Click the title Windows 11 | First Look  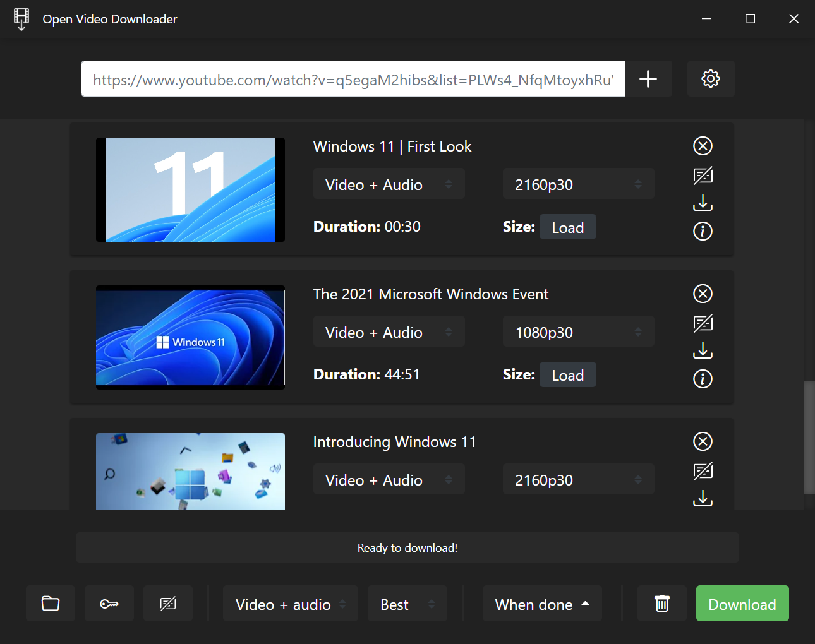[392, 146]
